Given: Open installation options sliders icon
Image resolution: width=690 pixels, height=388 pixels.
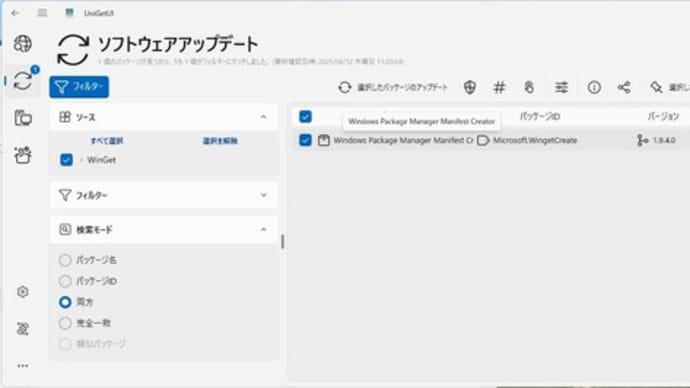Looking at the screenshot, I should coord(561,88).
